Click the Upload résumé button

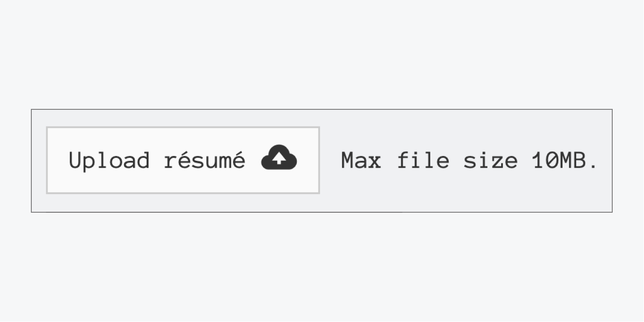(x=183, y=160)
